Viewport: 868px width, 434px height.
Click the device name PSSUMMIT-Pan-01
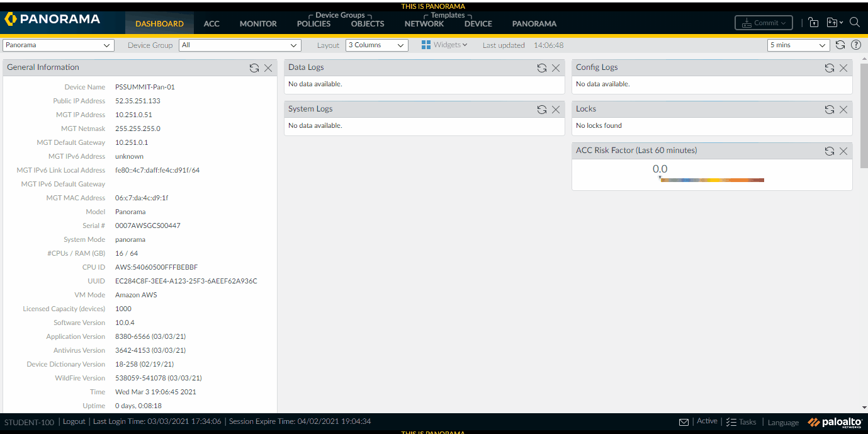145,87
